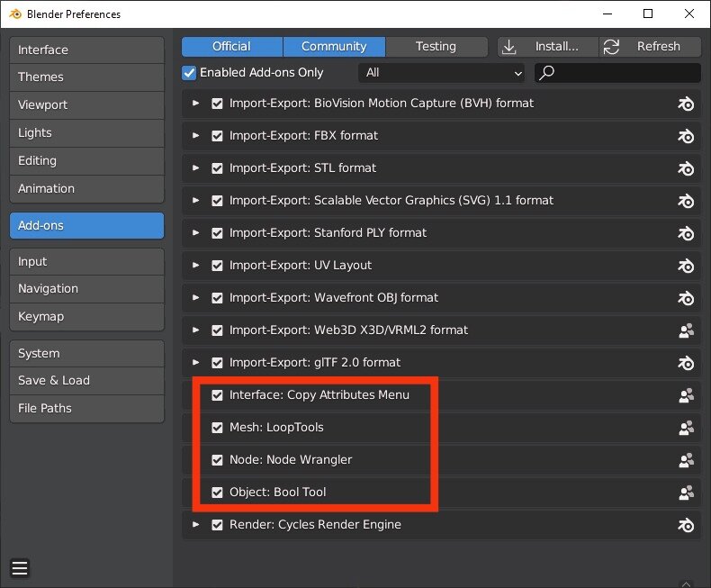
Task: Disable the LoopTools add-on
Action: click(217, 428)
